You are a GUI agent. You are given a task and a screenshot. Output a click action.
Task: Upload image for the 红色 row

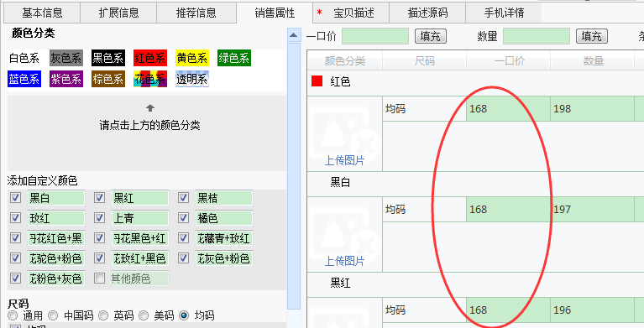tap(344, 160)
